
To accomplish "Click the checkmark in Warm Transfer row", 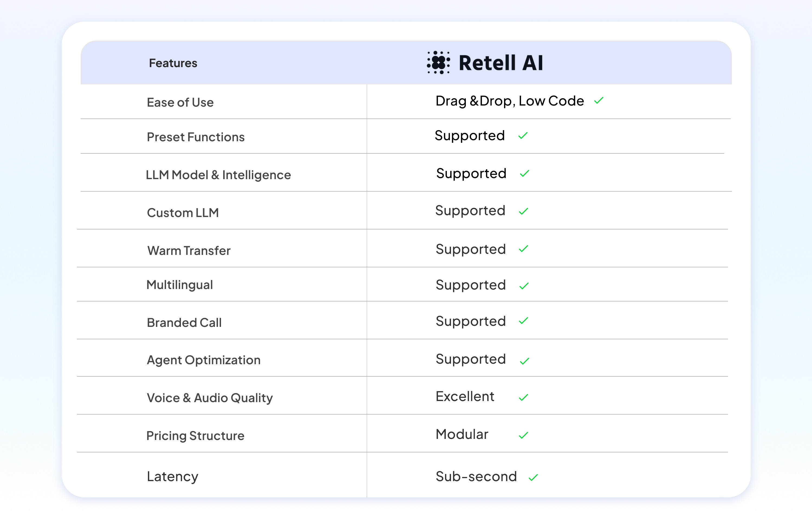I will tap(523, 249).
